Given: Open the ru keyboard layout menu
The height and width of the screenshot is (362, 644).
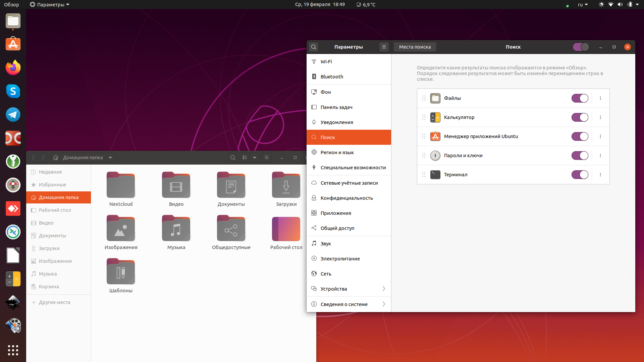Looking at the screenshot, I should point(583,5).
